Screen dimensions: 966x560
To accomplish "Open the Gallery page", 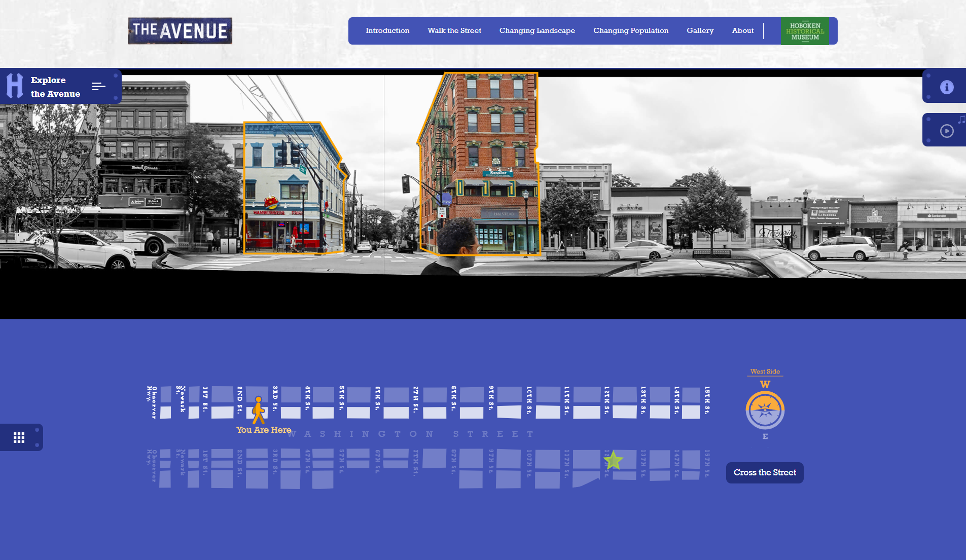I will click(700, 31).
